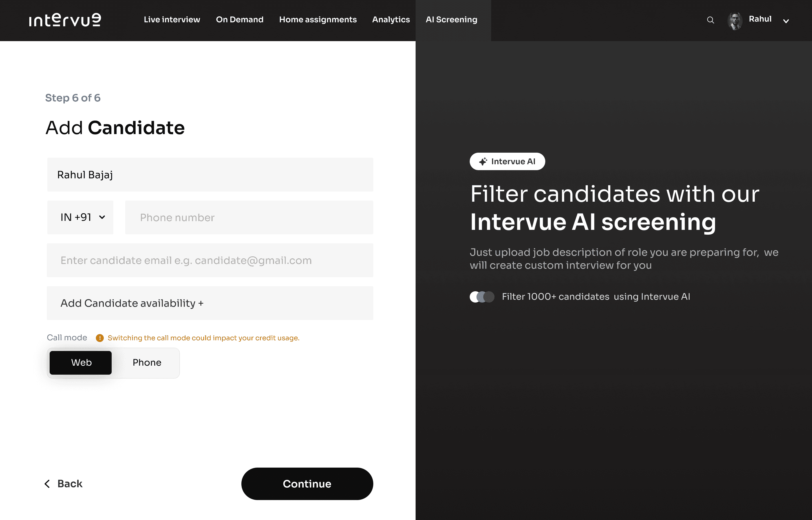Open Home assignments in the navigation
Image resolution: width=812 pixels, height=520 pixels.
(318, 20)
